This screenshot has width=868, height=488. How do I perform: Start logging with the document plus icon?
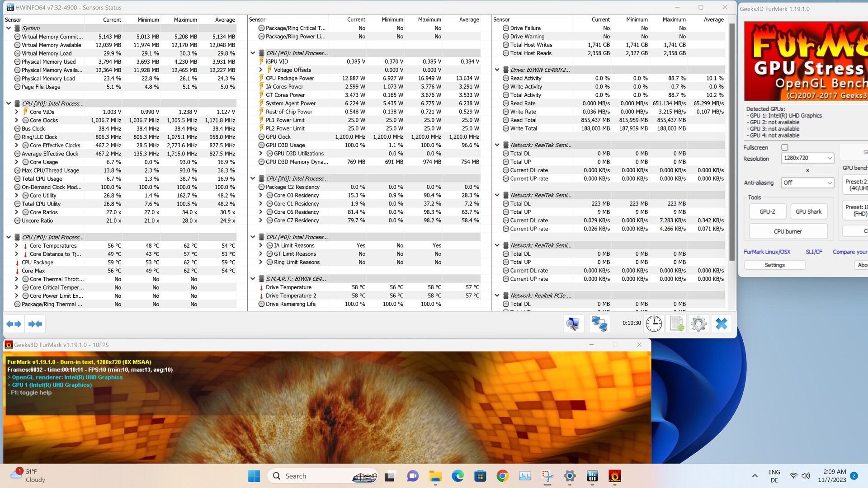[677, 324]
